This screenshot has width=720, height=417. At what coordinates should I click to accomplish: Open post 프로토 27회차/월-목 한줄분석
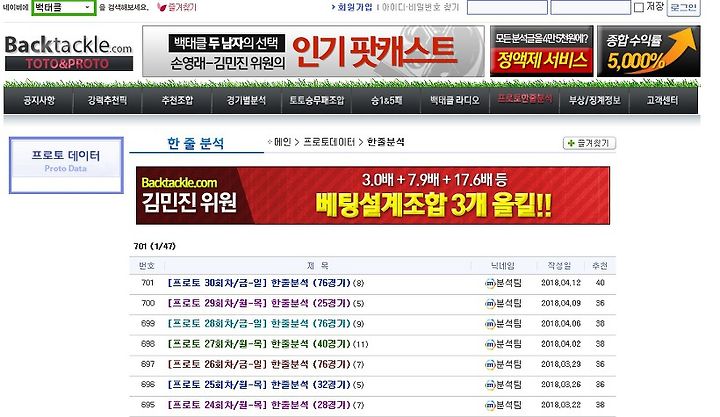coord(259,344)
